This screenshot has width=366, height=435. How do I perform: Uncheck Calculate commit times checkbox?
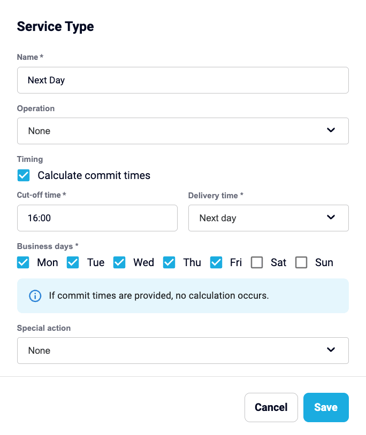click(x=23, y=175)
